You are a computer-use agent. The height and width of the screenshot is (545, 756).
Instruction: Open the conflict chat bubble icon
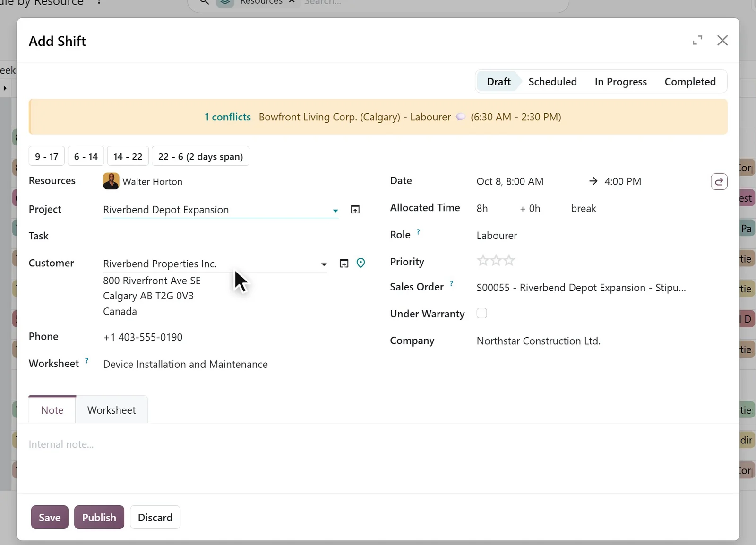(461, 117)
